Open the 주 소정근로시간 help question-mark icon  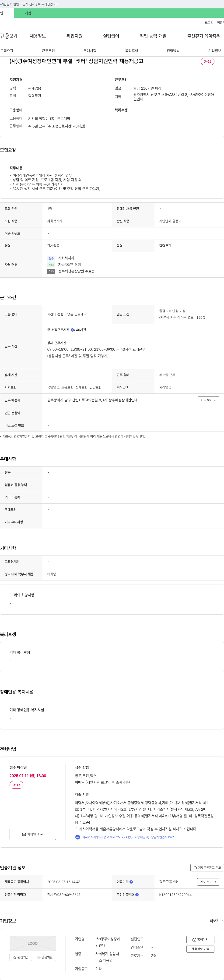click(72, 330)
